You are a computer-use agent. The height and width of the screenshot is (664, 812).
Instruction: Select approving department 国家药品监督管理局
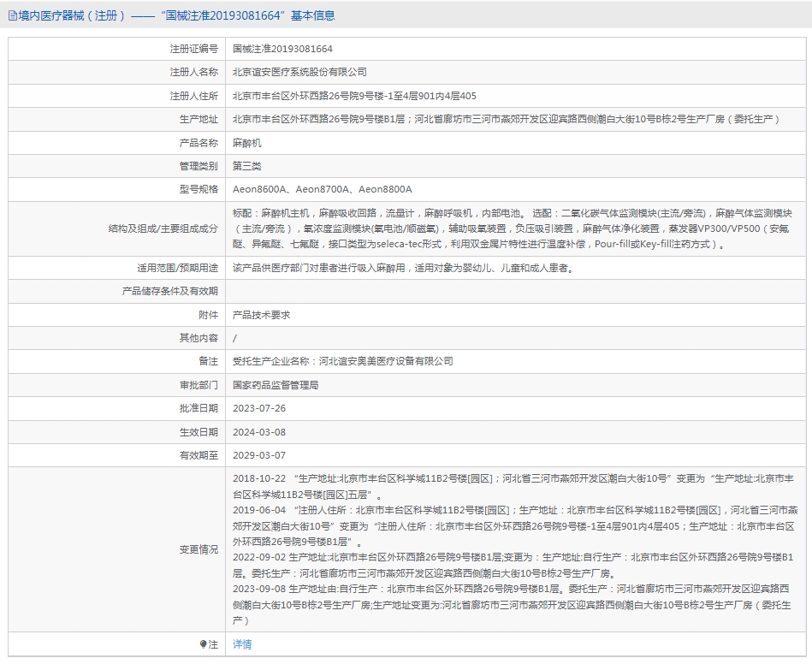[x=276, y=385]
